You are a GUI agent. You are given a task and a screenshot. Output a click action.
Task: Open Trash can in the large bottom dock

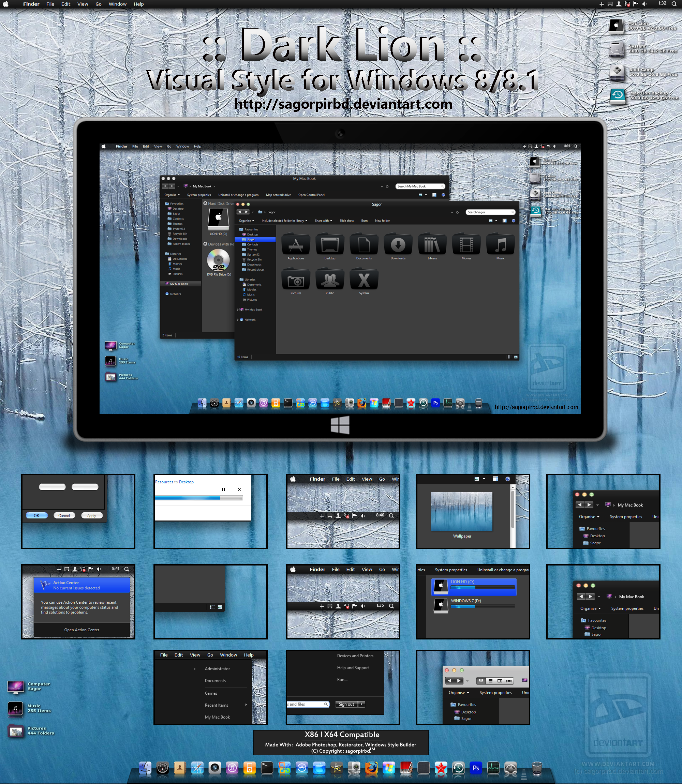tap(537, 768)
